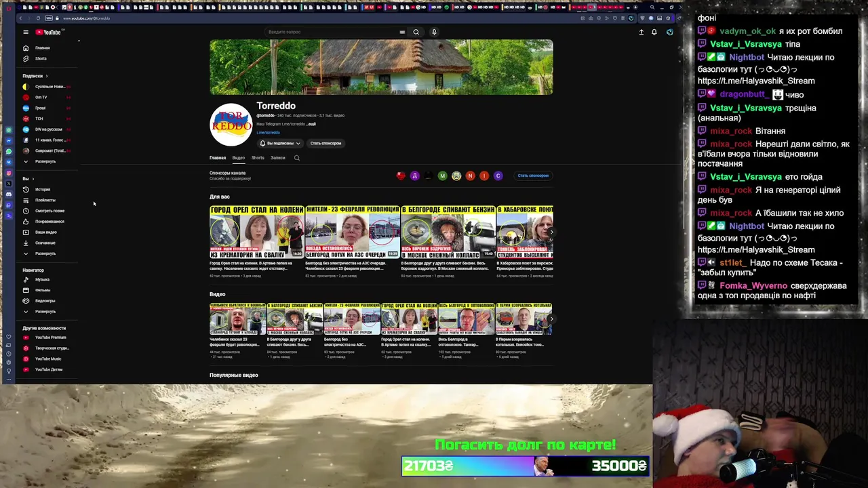Reload the page in browser toolbar

(x=38, y=18)
